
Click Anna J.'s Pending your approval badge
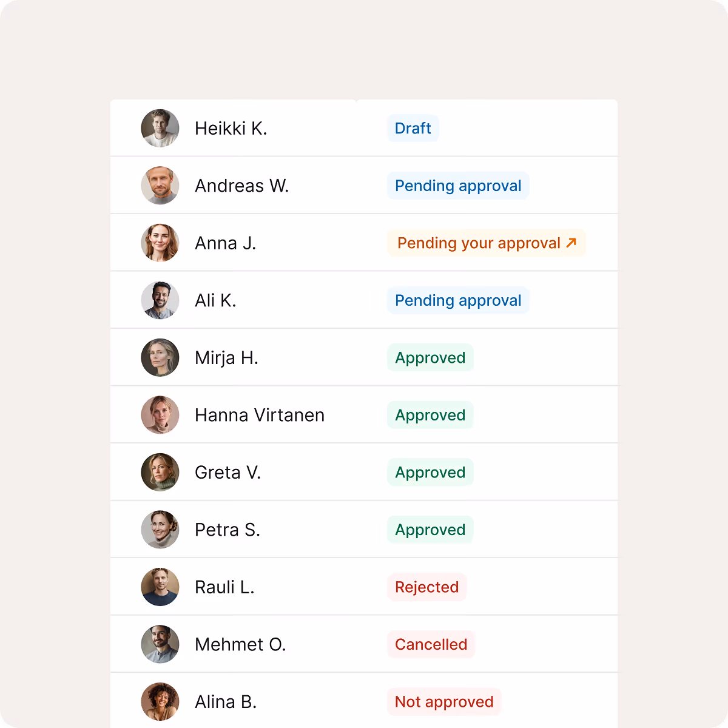point(487,243)
